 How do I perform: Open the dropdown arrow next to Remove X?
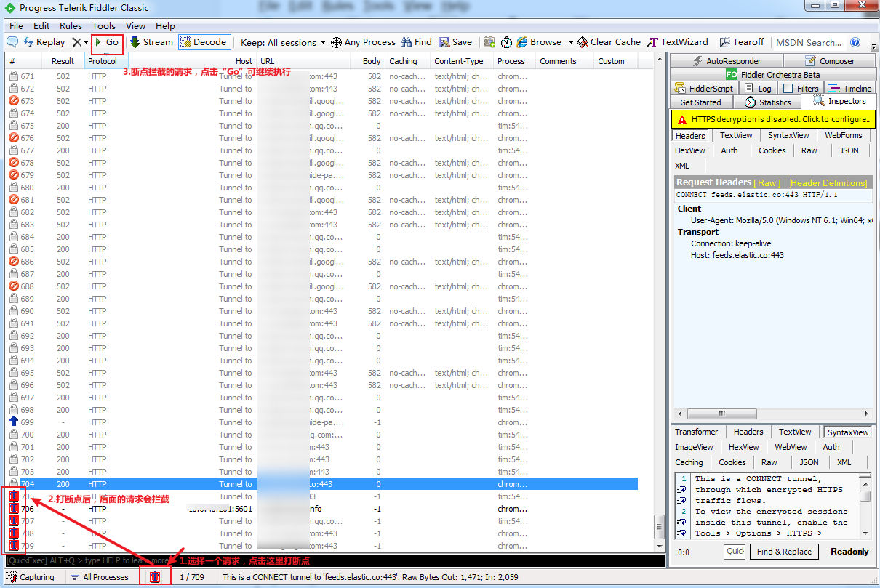point(86,42)
